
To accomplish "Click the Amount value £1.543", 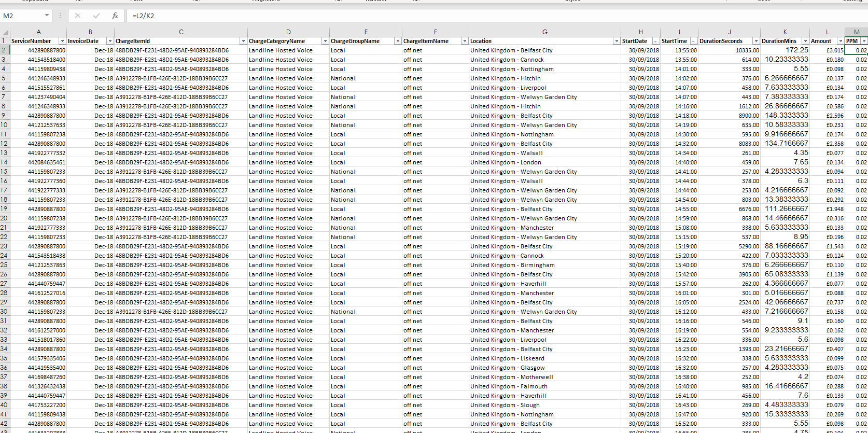I will coord(827,246).
